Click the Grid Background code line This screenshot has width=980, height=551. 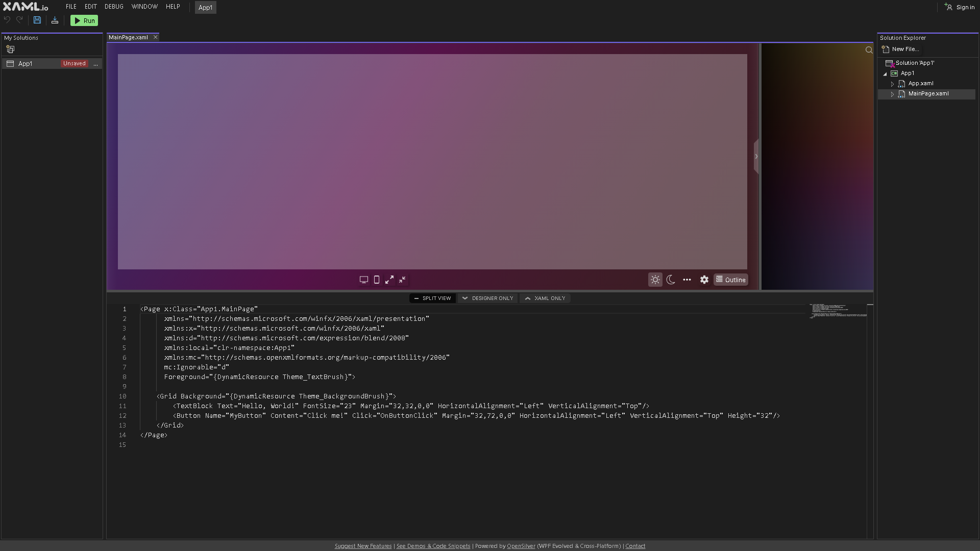276,396
